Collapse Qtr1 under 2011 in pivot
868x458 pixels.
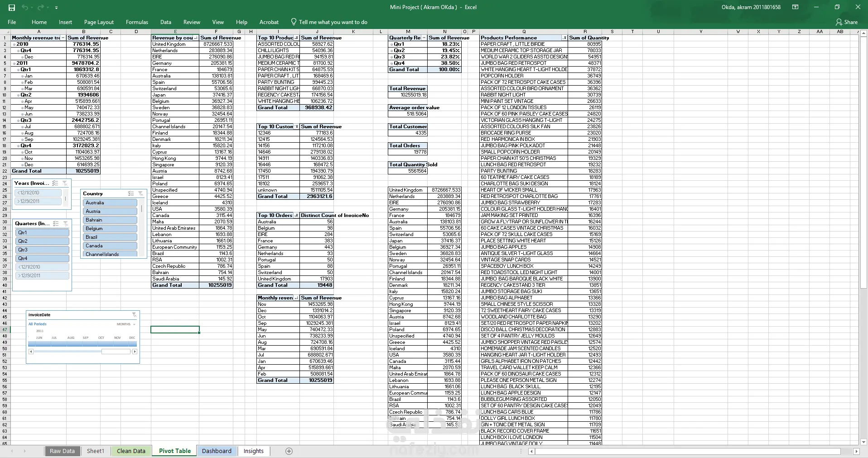pos(18,70)
